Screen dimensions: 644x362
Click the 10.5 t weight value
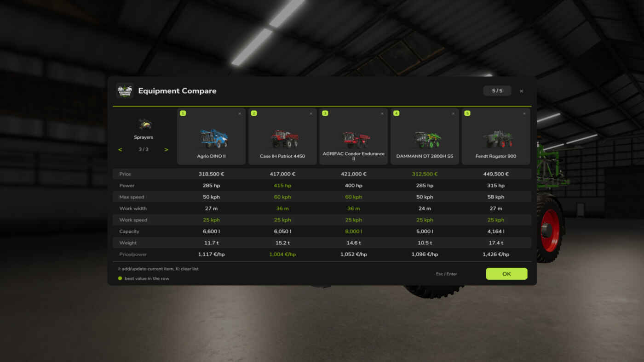(x=425, y=243)
